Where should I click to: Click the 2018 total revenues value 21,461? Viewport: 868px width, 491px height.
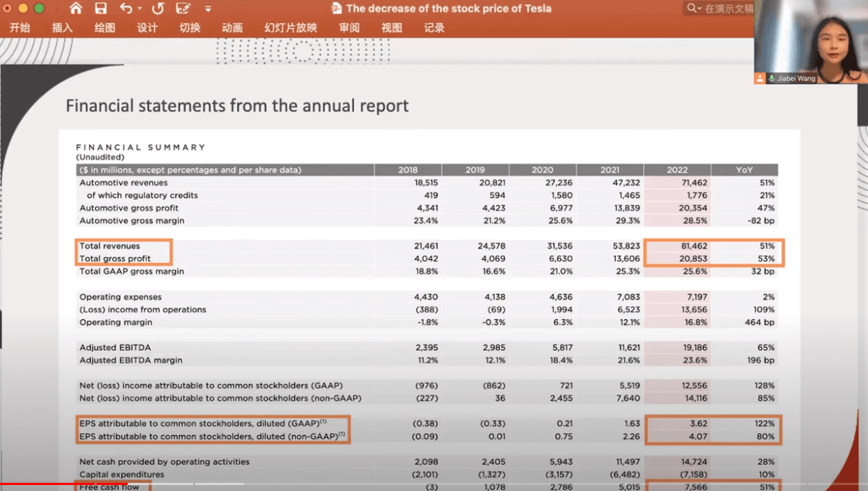[426, 246]
